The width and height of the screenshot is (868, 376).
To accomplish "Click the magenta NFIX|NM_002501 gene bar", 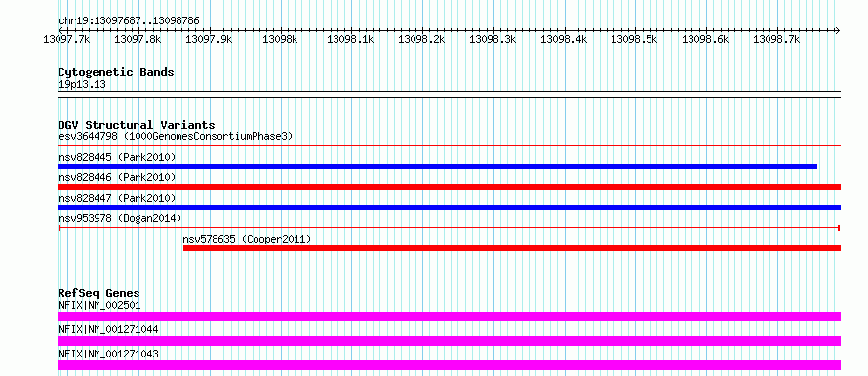I will point(449,317).
